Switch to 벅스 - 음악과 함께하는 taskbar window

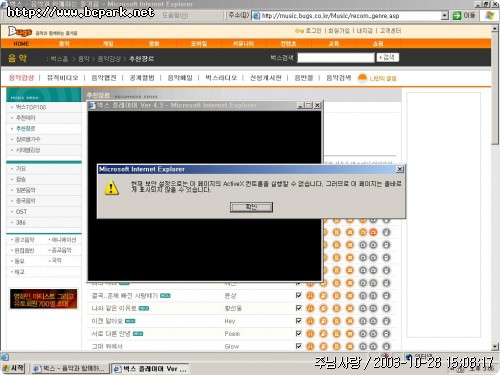(70, 369)
